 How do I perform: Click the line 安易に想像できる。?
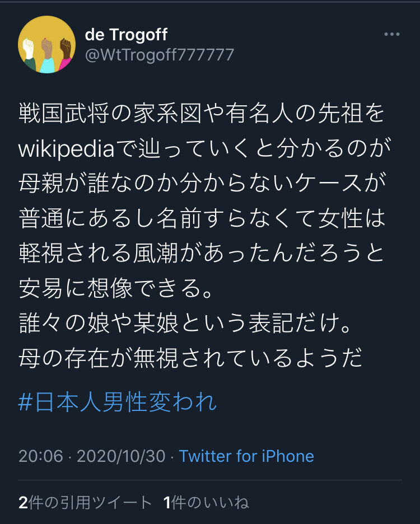click(116, 288)
